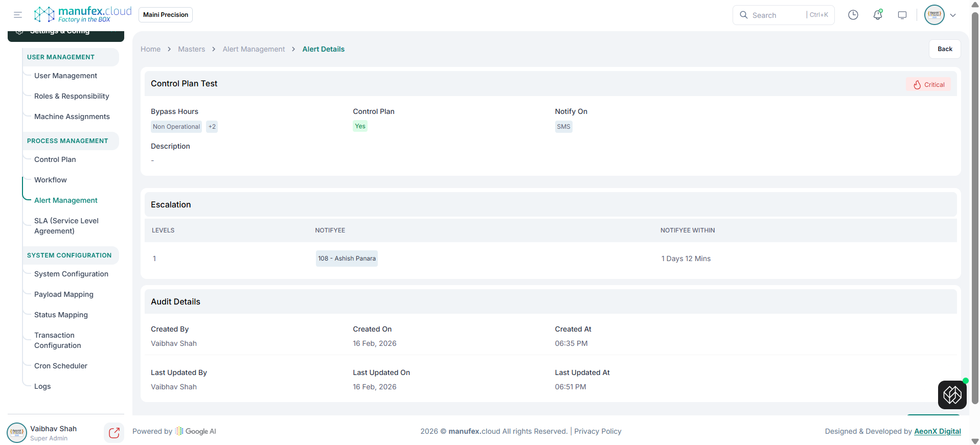Image resolution: width=980 pixels, height=445 pixels.
Task: Open the Privacy Policy link
Action: pos(598,431)
